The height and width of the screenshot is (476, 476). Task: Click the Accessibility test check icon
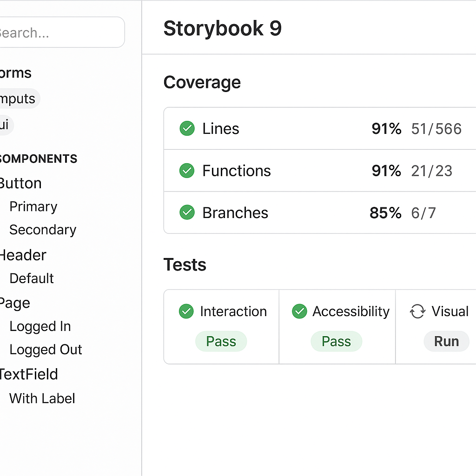(299, 311)
